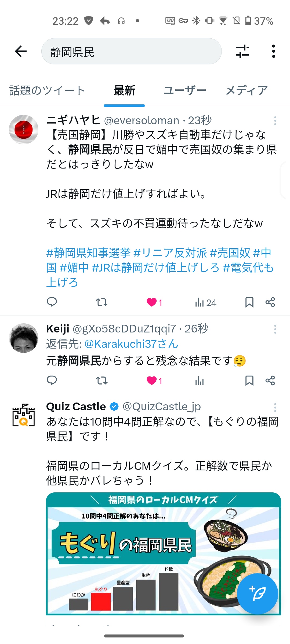This screenshot has width=290, height=644.
Task: Tap the 静岡県民 search field
Action: click(131, 52)
